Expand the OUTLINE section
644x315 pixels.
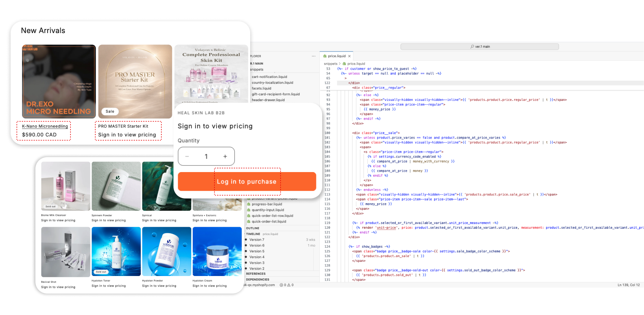pos(253,228)
